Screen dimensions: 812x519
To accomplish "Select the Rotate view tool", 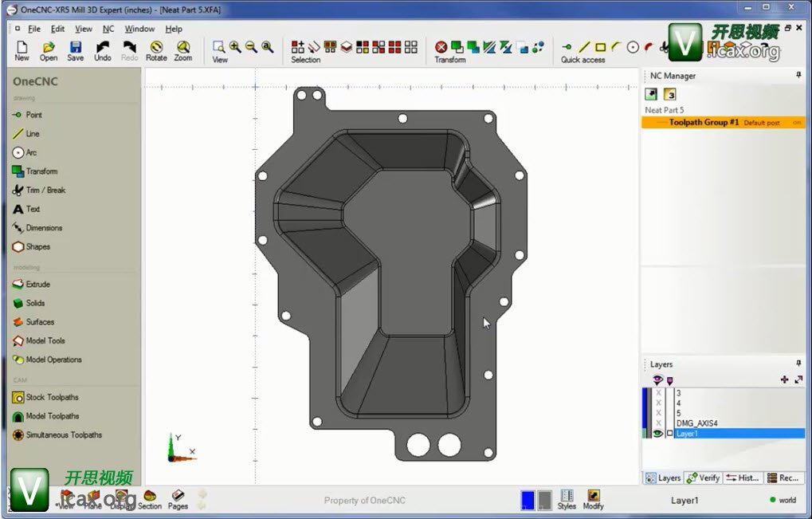I will coord(156,51).
